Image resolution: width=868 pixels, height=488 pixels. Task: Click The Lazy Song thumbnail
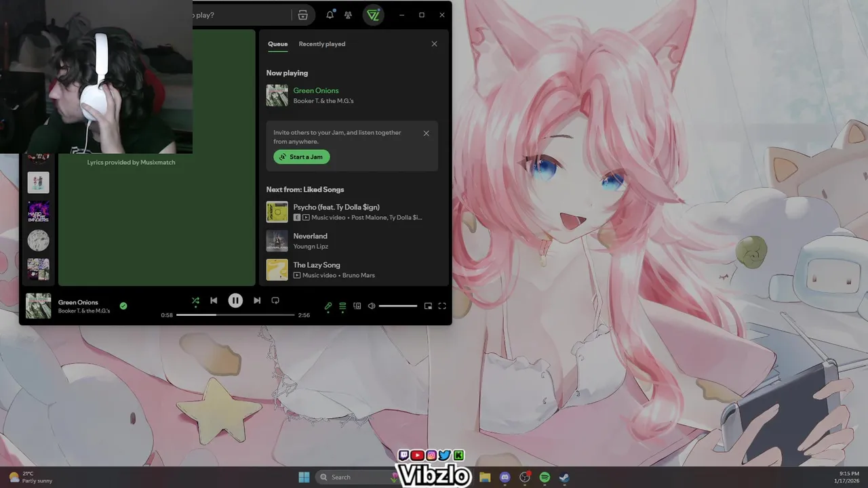tap(277, 270)
